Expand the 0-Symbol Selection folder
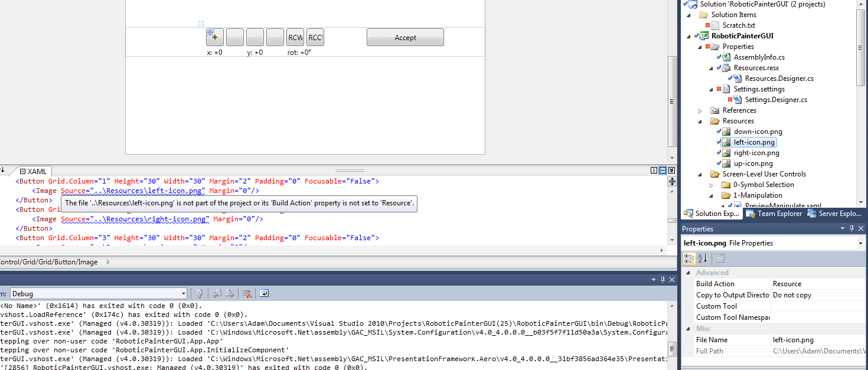The image size is (868, 370). (x=712, y=185)
